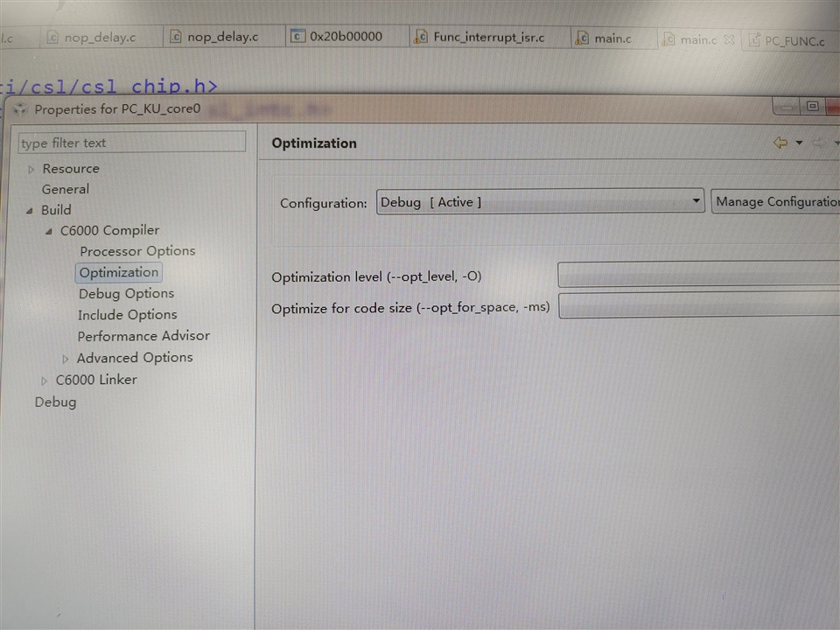This screenshot has height=630, width=840.
Task: Select Build in properties tree
Action: 56,209
